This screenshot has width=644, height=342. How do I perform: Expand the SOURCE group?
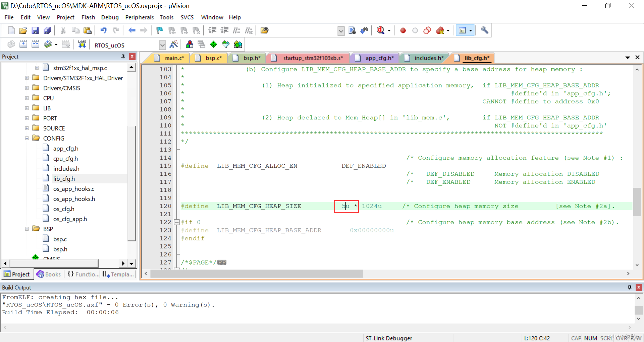pos(27,128)
